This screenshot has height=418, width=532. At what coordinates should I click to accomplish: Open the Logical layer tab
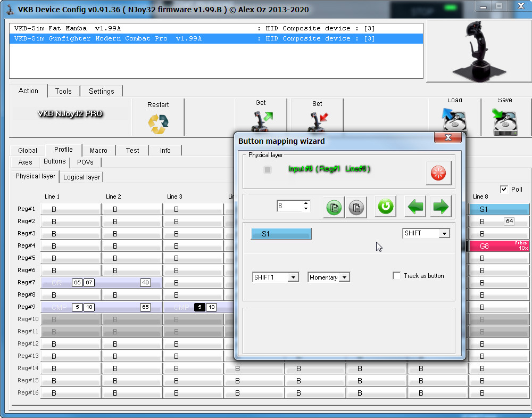81,177
